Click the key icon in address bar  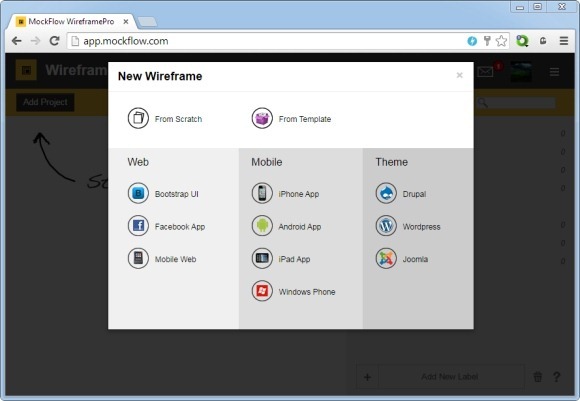[487, 41]
